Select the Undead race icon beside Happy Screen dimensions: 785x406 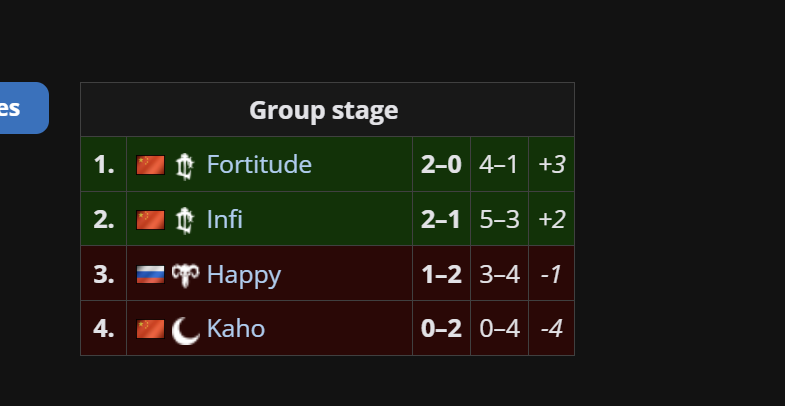[185, 274]
